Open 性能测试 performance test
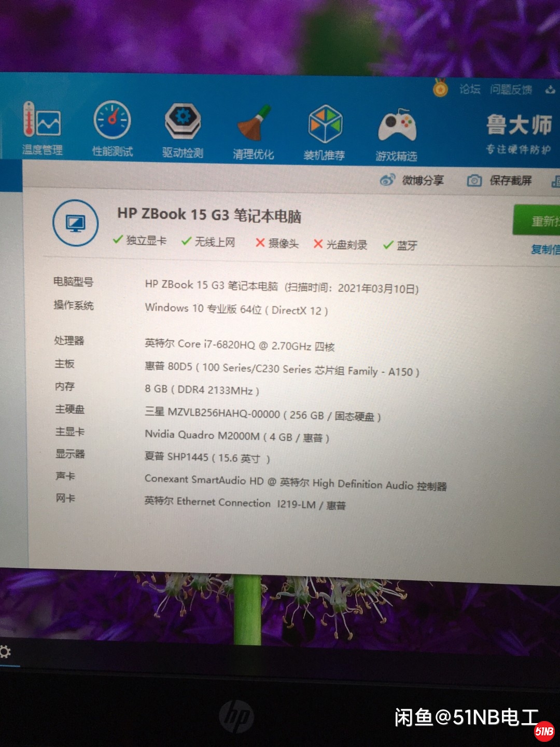 (x=112, y=129)
